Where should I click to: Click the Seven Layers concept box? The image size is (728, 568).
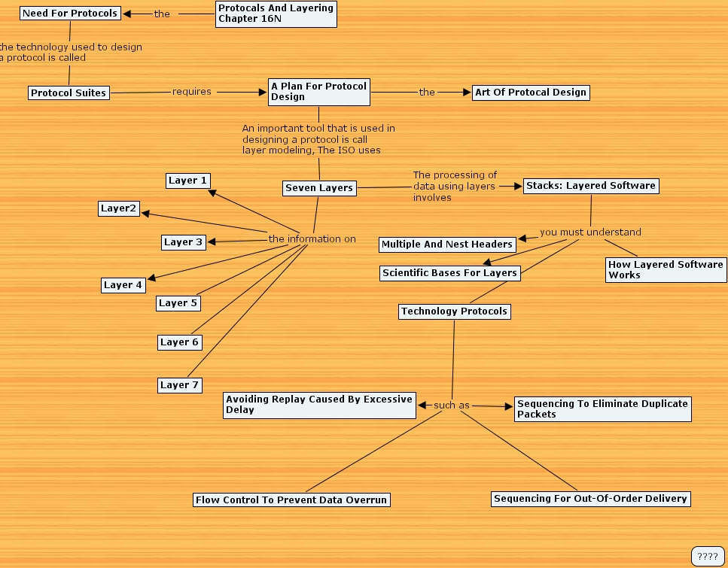(x=318, y=187)
